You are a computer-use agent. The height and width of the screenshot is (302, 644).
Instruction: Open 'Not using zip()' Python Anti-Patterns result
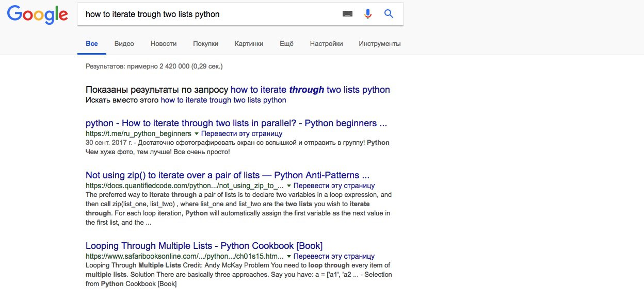228,175
